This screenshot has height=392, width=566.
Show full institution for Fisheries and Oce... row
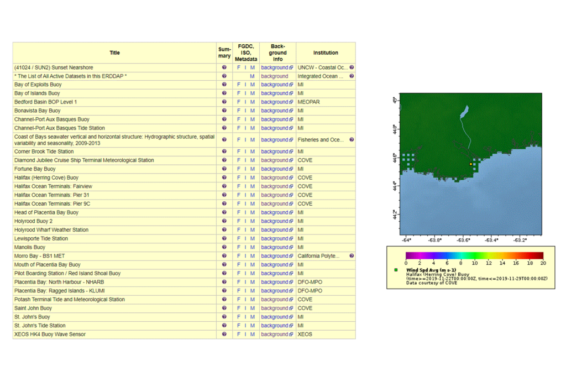coord(352,140)
